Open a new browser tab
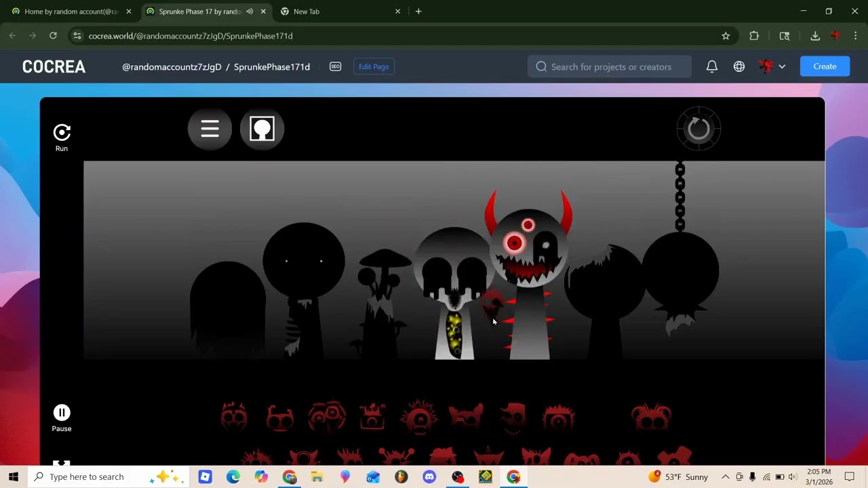The width and height of the screenshot is (868, 488). pyautogui.click(x=418, y=12)
